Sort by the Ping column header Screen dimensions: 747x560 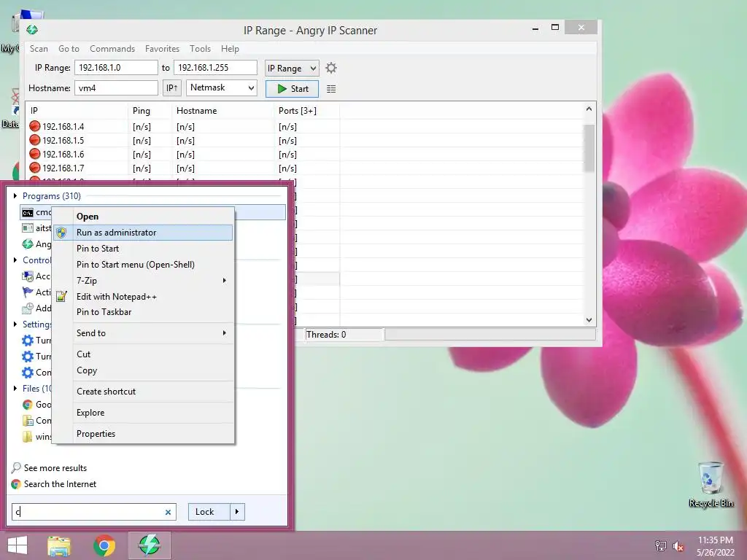[x=149, y=111]
